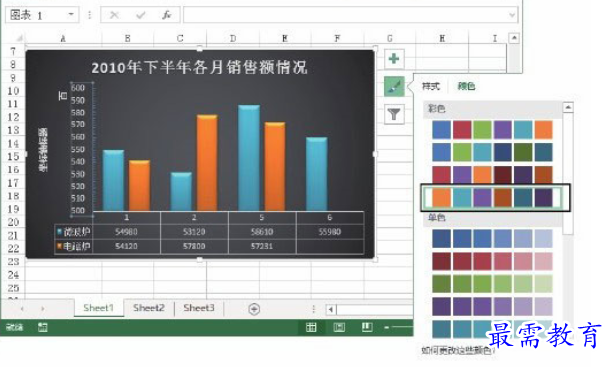Open the Sheet1 tab
Image resolution: width=610 pixels, height=367 pixels.
point(98,308)
